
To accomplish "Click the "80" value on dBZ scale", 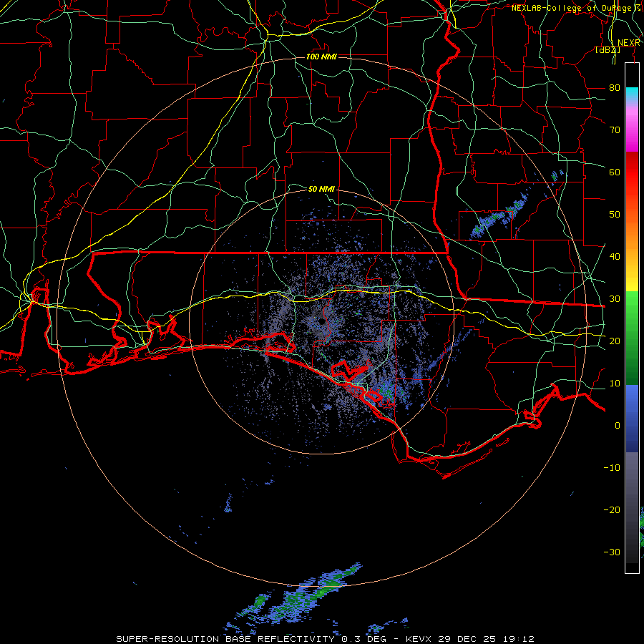I will tap(615, 87).
